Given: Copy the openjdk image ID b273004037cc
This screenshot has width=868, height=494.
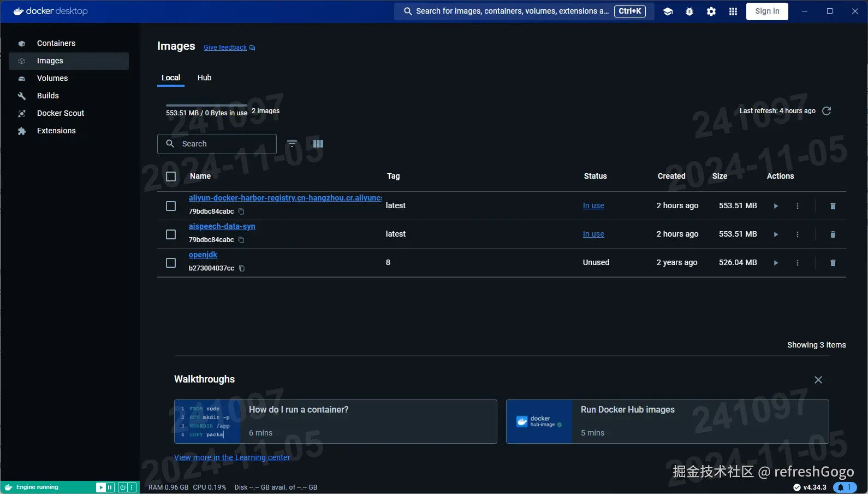Looking at the screenshot, I should tap(242, 268).
